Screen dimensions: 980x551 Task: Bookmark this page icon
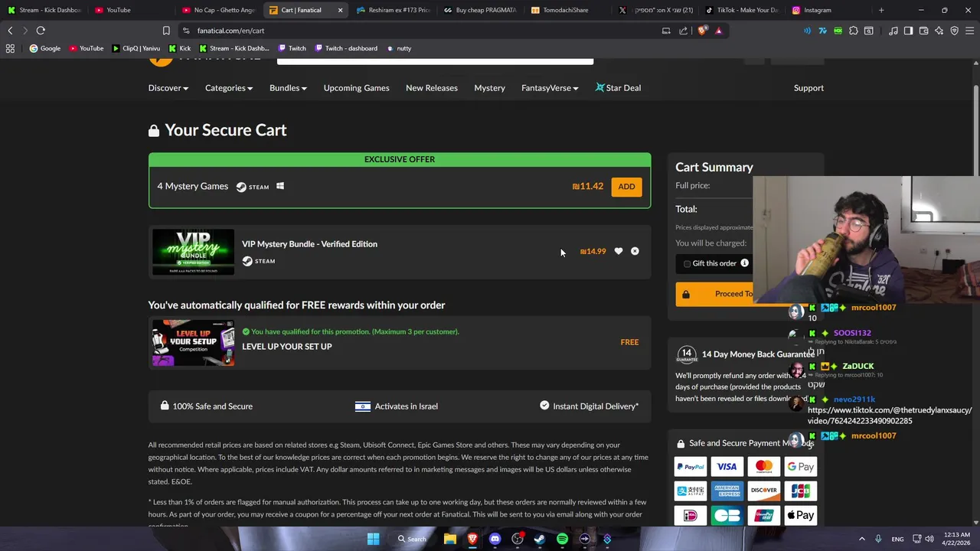pyautogui.click(x=166, y=31)
